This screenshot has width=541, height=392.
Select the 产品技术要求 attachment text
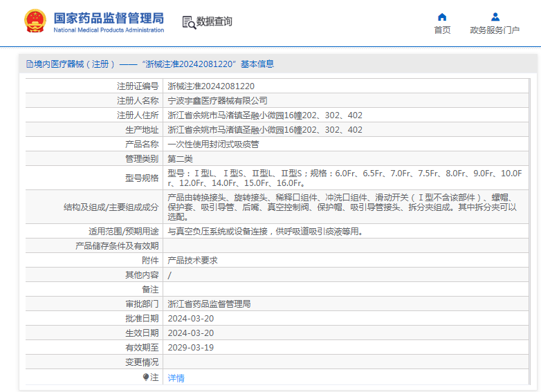pyautogui.click(x=193, y=260)
